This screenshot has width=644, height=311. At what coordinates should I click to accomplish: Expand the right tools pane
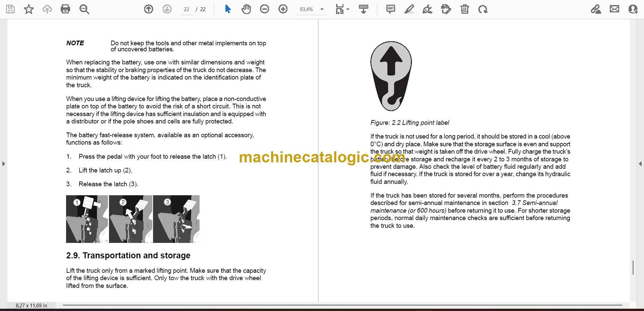click(640, 164)
